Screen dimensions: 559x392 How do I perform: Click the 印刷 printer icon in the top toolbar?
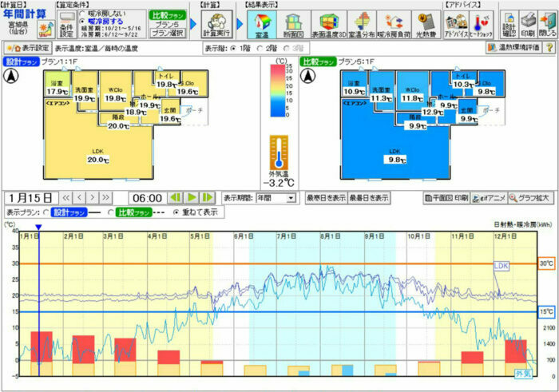coord(528,24)
